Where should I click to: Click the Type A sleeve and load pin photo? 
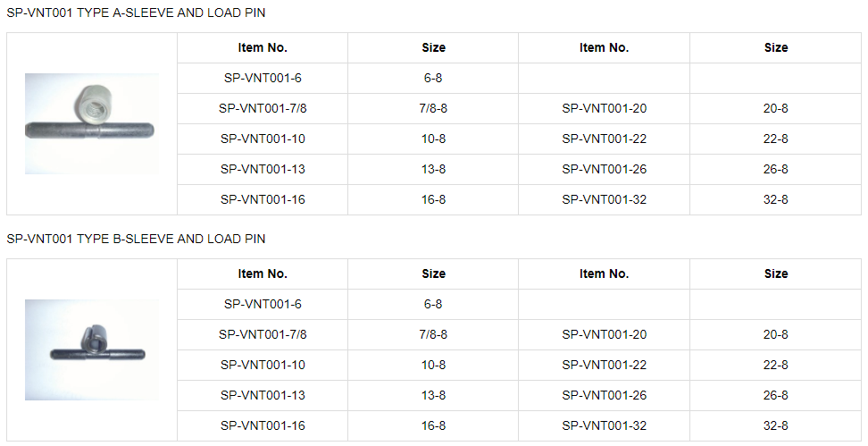[92, 123]
